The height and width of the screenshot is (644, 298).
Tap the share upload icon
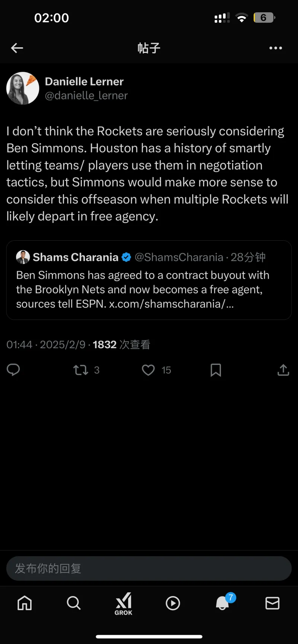(x=283, y=370)
